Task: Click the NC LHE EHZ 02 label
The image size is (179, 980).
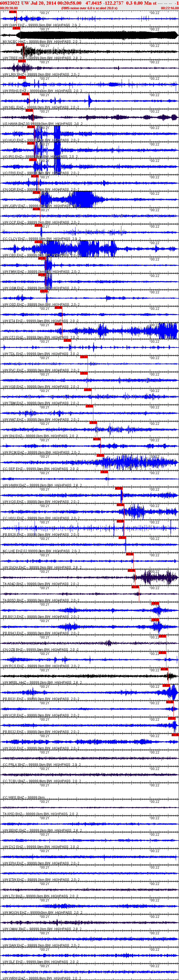Action: coord(42,551)
